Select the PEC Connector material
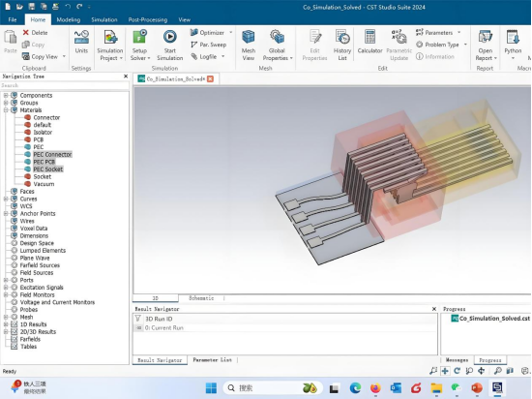The image size is (532, 399). pos(52,155)
